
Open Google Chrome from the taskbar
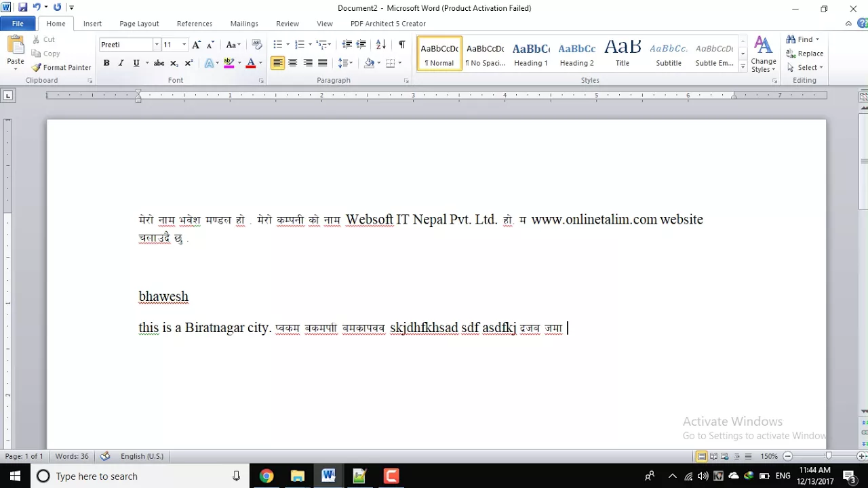266,476
